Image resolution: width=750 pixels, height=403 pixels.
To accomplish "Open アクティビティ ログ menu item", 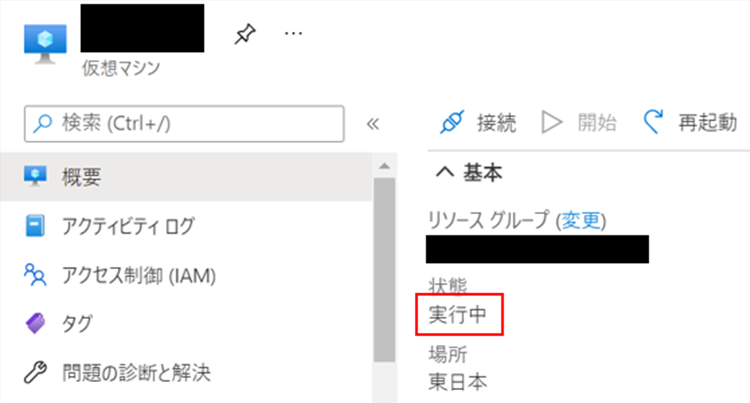I will point(187,226).
